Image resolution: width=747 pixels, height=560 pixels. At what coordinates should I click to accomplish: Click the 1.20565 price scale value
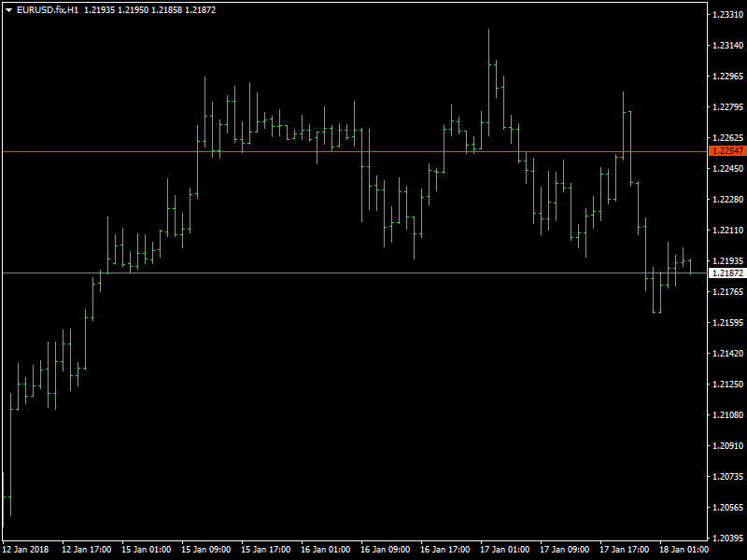727,507
